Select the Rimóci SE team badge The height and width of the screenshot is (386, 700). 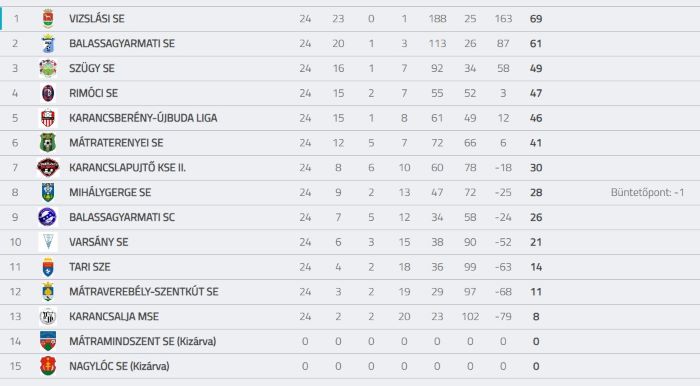point(48,93)
